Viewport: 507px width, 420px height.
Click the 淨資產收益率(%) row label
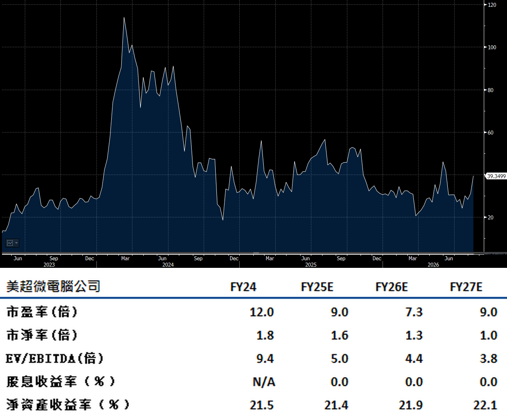(68, 405)
